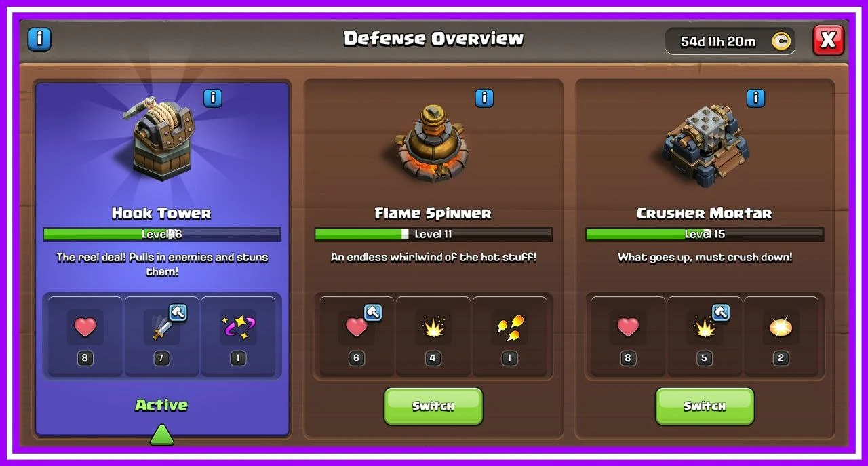868x466 pixels.
Task: Click the green arrow under Active
Action: [x=161, y=435]
